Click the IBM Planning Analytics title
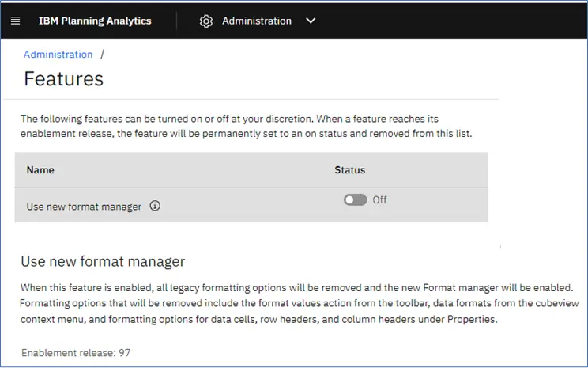 point(95,21)
